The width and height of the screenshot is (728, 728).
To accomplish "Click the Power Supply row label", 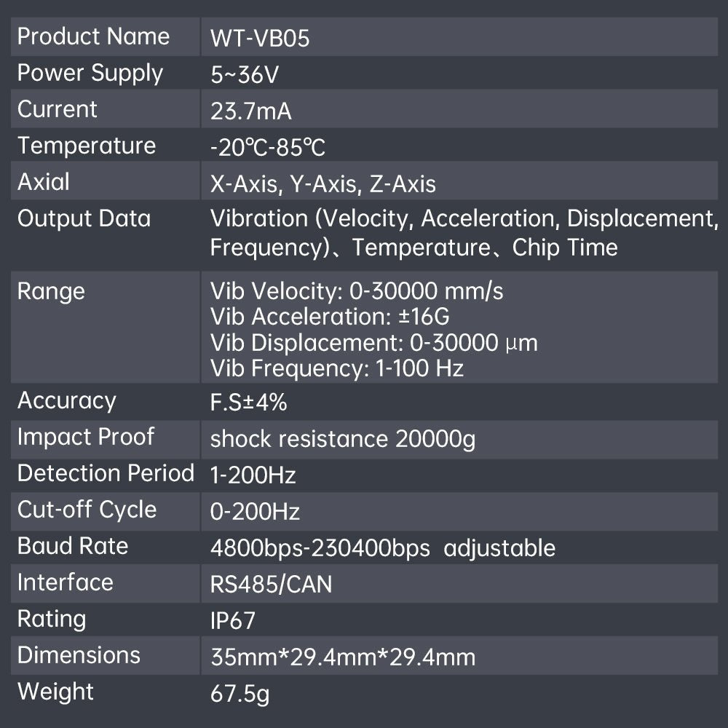I will 90,74.
